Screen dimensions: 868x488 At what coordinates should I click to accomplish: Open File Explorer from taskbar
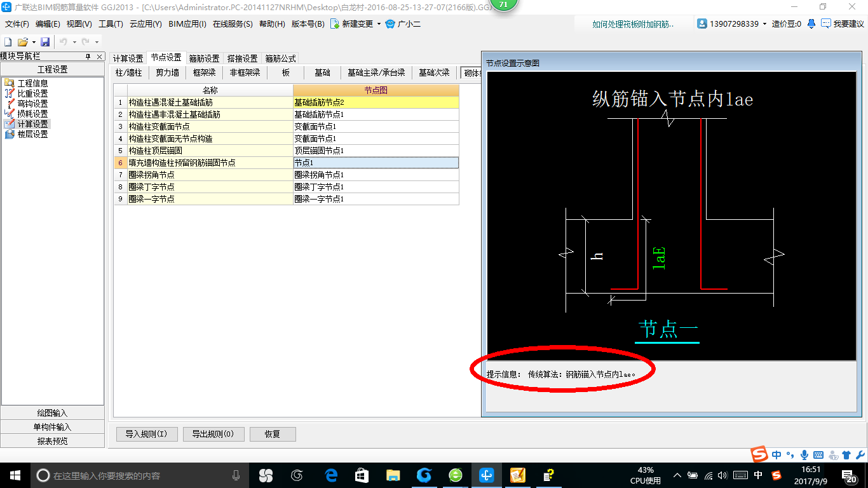[x=393, y=475]
